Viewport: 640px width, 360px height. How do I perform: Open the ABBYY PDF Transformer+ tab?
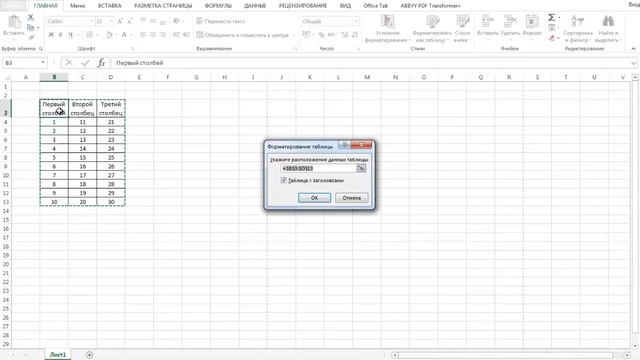(430, 6)
